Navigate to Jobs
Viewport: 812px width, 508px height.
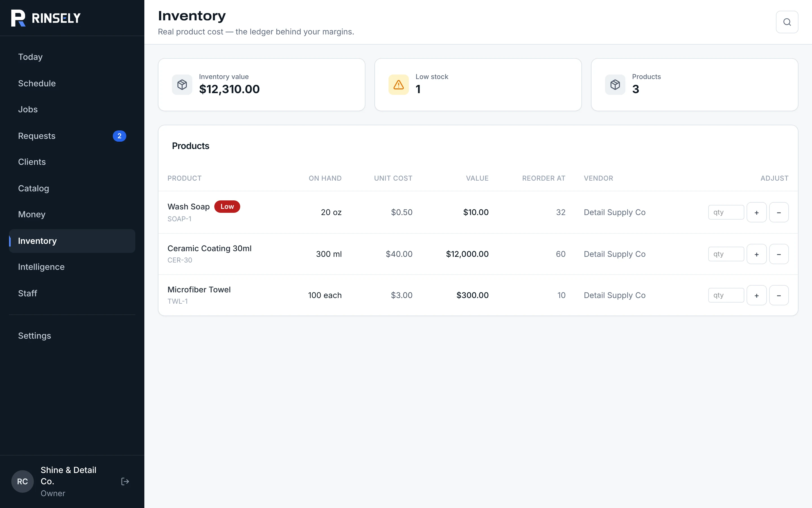tap(72, 110)
